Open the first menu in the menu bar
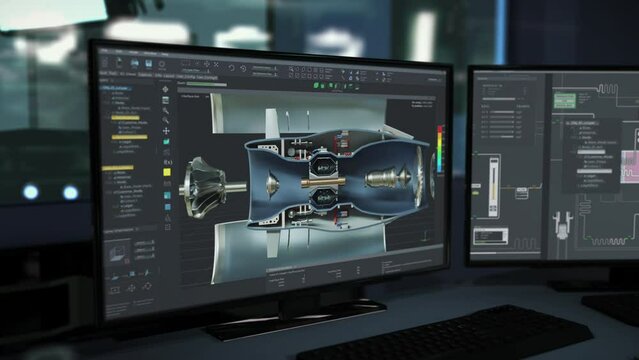 point(105,51)
